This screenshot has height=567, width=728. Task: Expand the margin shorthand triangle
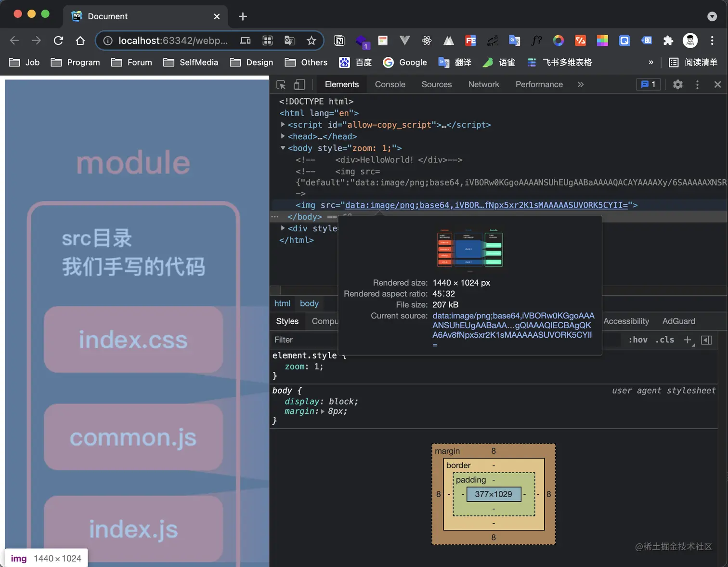coord(323,411)
